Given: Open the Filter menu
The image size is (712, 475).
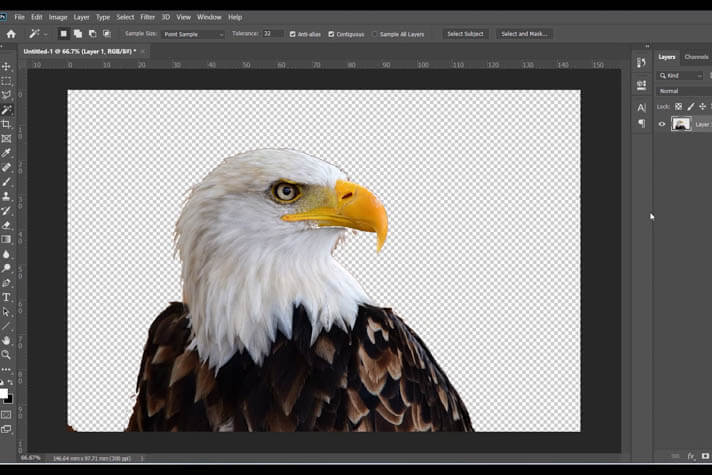Looking at the screenshot, I should (x=147, y=17).
